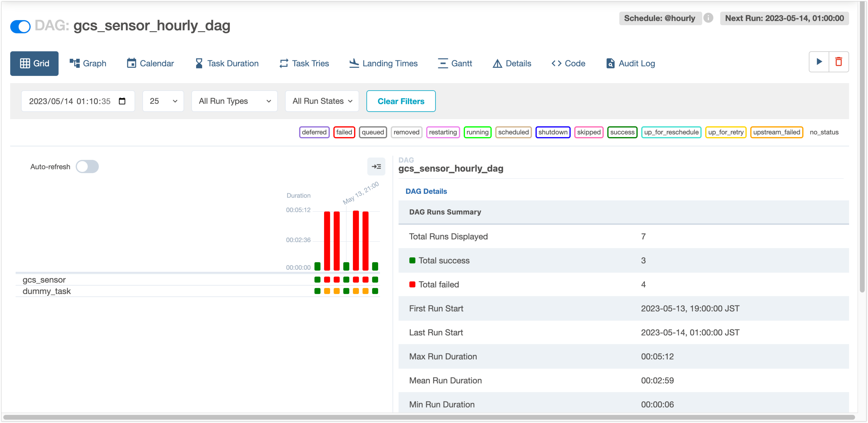The width and height of the screenshot is (868, 423).
Task: Click the success status legend badge
Action: 622,132
